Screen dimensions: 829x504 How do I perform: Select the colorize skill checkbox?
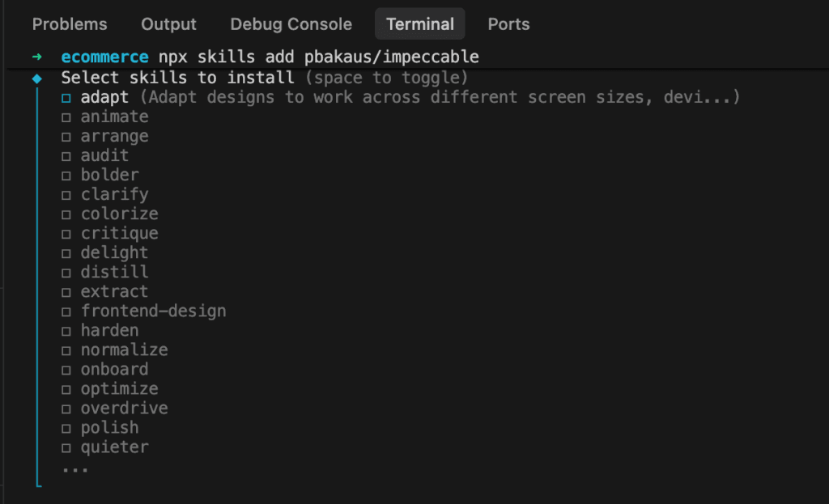66,214
